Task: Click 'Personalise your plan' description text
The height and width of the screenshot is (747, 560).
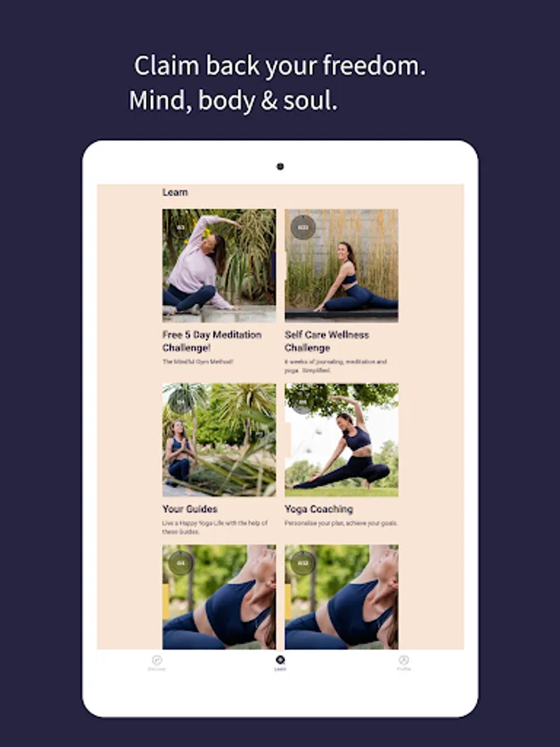Action: coord(341,523)
